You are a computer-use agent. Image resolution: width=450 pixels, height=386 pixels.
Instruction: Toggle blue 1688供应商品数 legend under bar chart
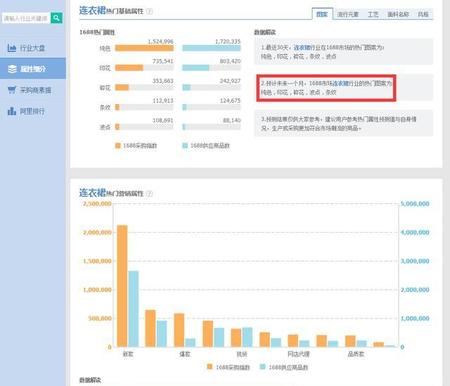pyautogui.click(x=284, y=367)
